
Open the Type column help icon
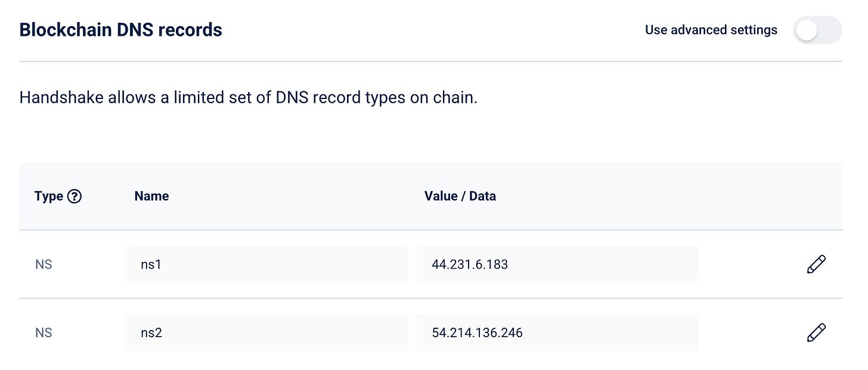pos(75,196)
